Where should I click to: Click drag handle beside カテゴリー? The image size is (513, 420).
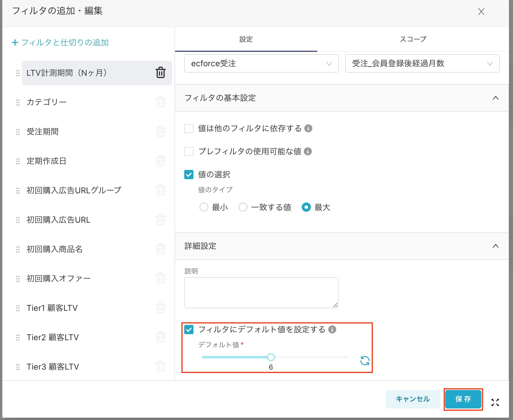coord(18,103)
